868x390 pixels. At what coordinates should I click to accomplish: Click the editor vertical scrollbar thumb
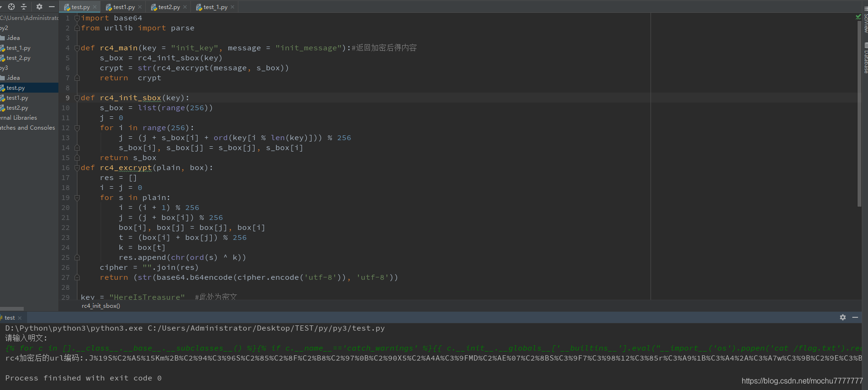click(859, 113)
